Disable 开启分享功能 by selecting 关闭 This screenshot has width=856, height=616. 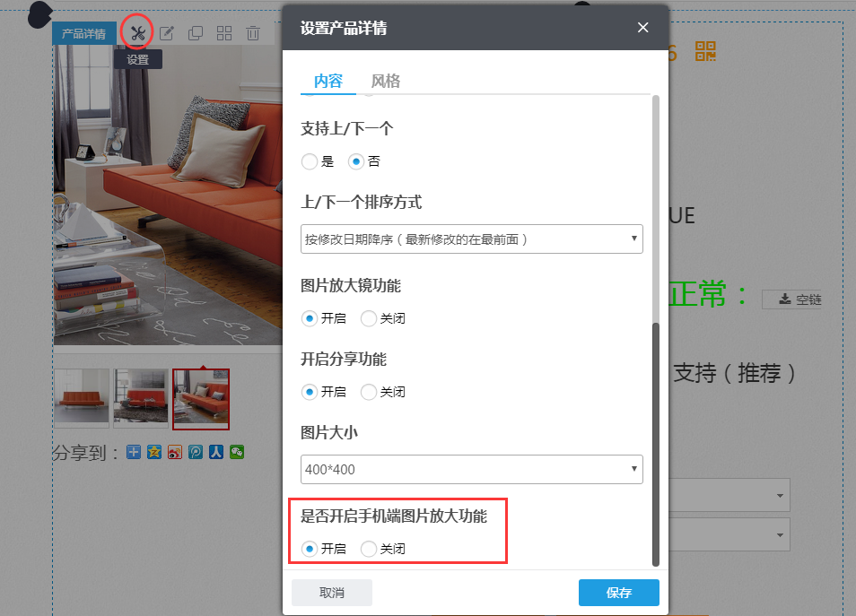(368, 392)
